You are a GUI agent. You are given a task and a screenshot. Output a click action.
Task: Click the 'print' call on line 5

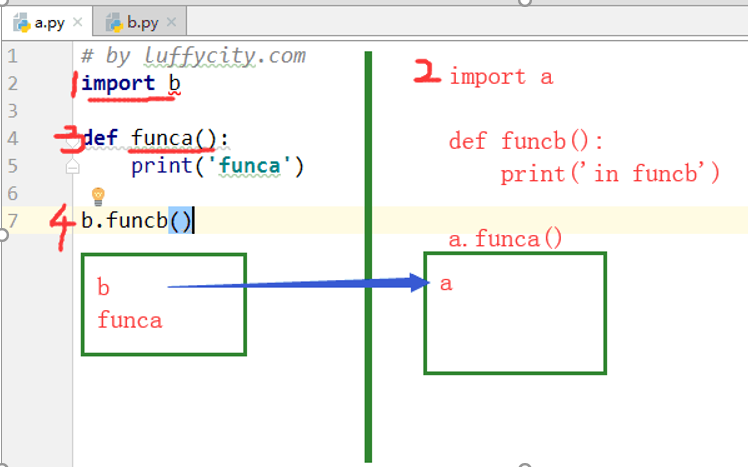(x=162, y=166)
